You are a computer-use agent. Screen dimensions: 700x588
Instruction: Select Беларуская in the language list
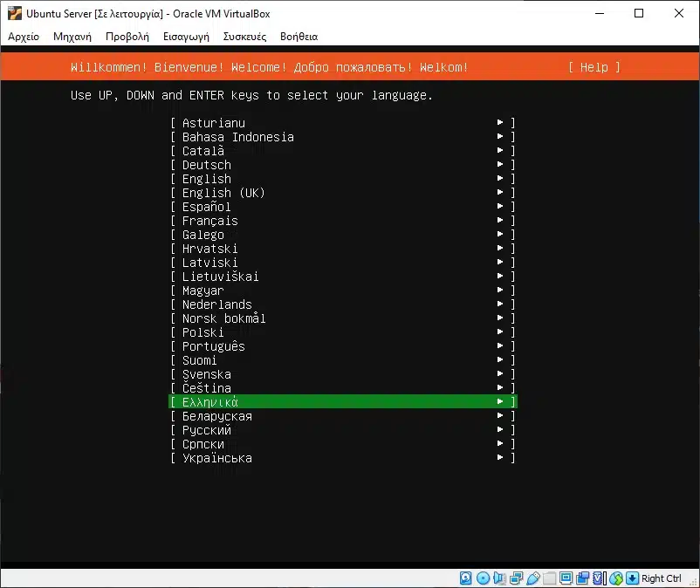343,416
